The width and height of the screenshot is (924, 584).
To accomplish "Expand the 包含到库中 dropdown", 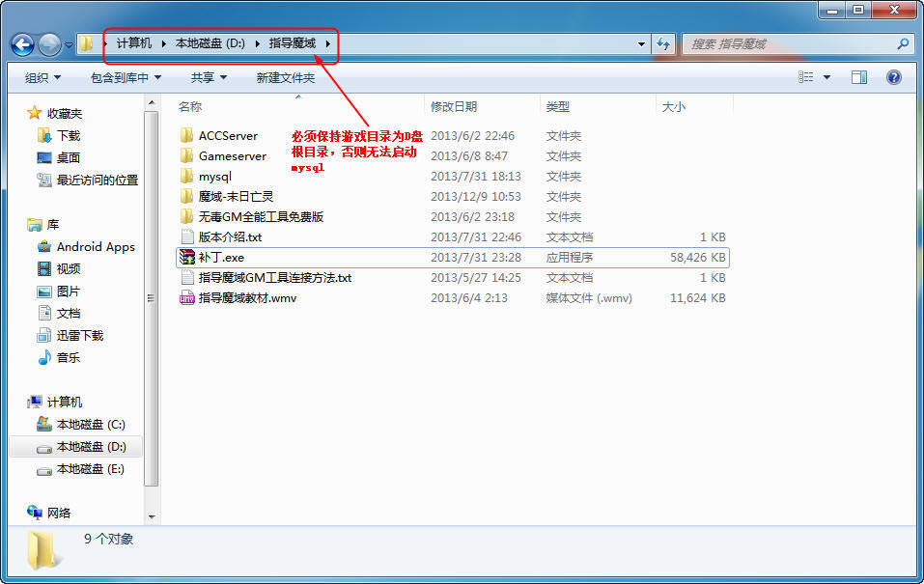I will click(126, 77).
